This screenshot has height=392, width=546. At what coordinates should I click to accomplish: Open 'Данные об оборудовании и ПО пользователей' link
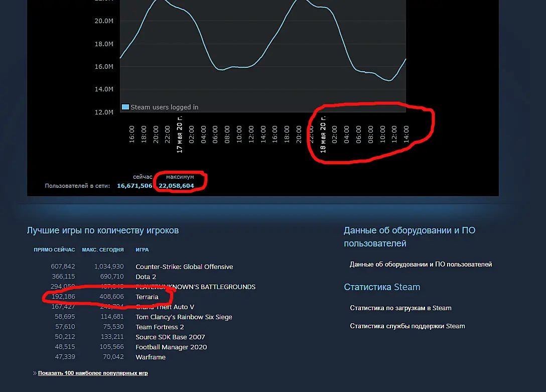(421, 264)
